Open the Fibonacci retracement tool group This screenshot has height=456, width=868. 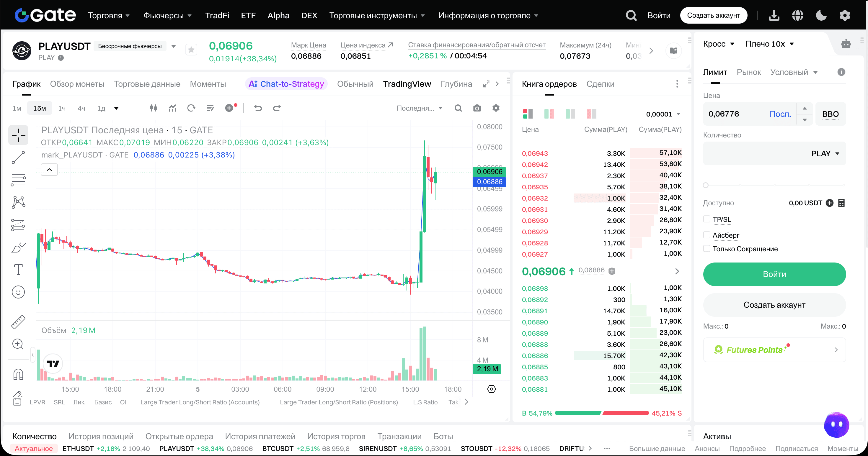coord(18,180)
